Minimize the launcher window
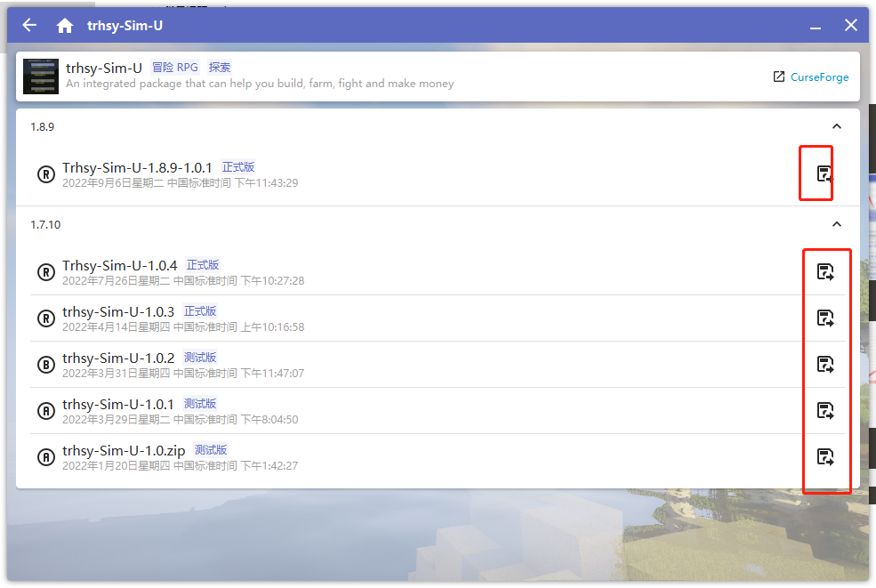876x588 pixels. click(x=816, y=26)
